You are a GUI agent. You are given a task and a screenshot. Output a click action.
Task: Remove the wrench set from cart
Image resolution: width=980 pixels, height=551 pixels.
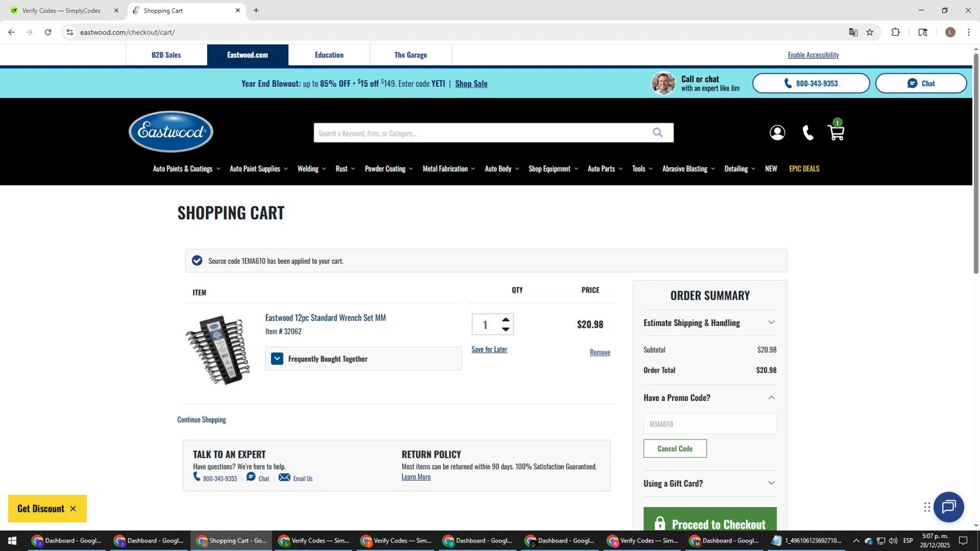click(x=600, y=353)
